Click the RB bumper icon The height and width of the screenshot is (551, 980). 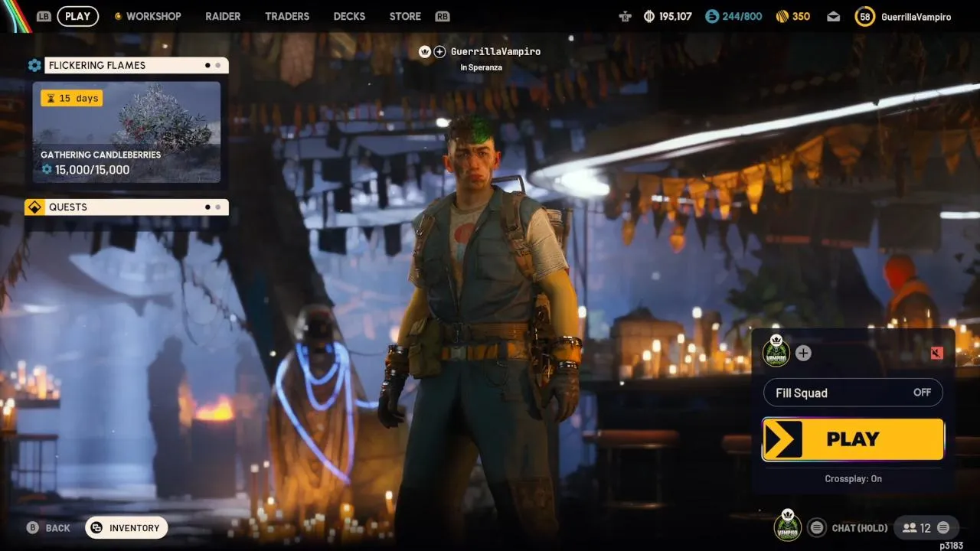pyautogui.click(x=442, y=16)
